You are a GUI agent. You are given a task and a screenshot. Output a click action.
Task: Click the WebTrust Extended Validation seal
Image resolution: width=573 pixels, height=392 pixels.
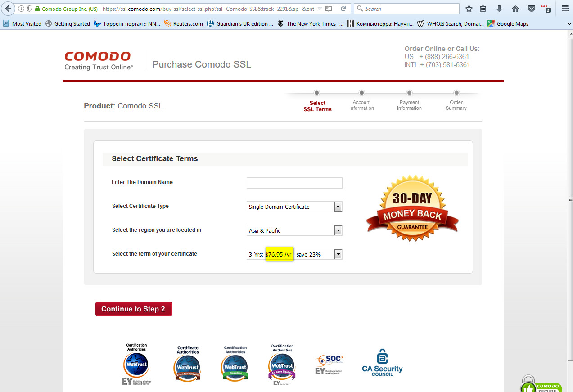point(188,364)
